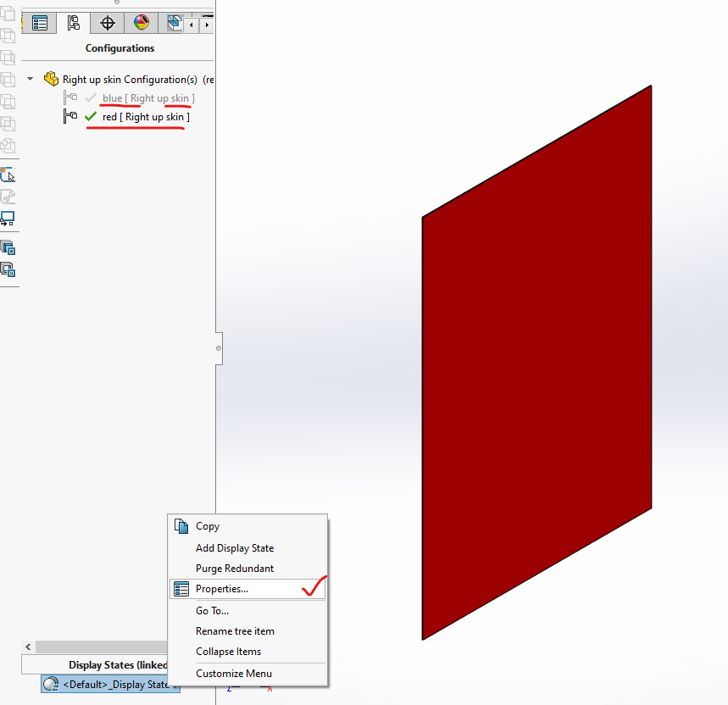Click the red rectangular part in viewport
The width and height of the screenshot is (728, 705).
[536, 362]
